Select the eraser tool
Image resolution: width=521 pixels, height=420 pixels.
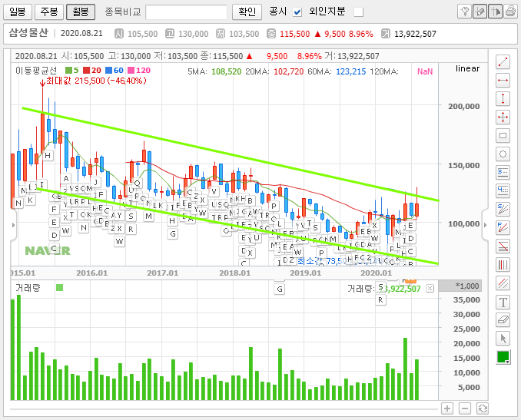(x=503, y=320)
